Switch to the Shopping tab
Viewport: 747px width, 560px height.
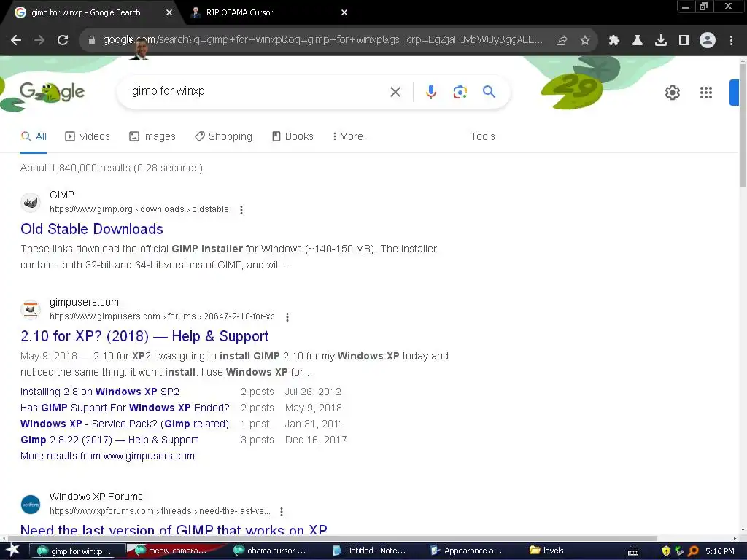[223, 136]
